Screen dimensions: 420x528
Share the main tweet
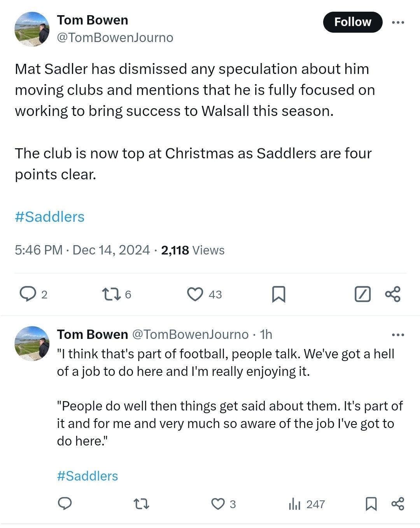coord(393,294)
